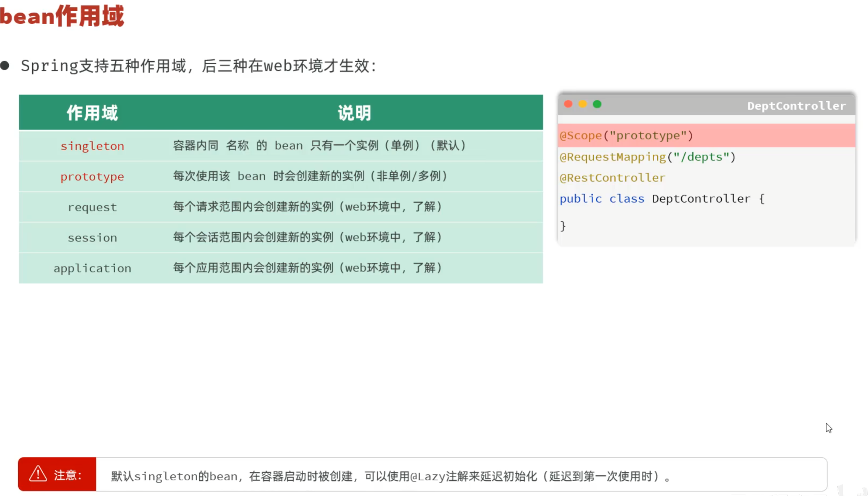
Task: Select the singleton scope row label
Action: (x=92, y=146)
